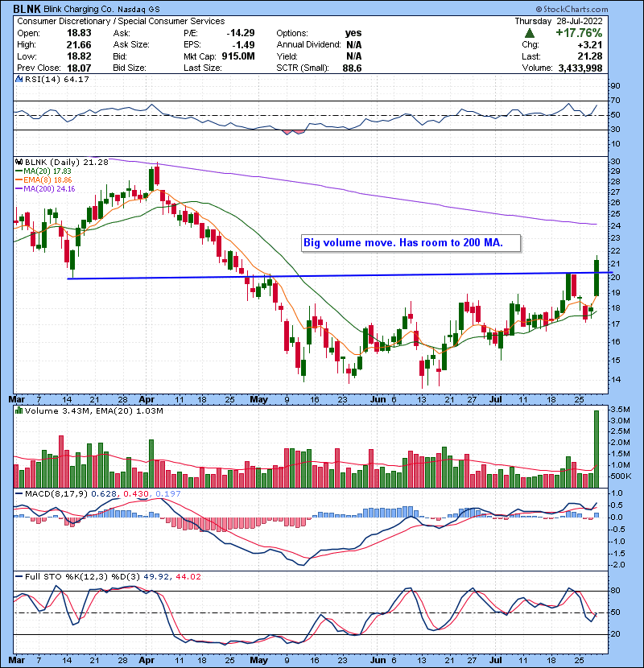Screen dimensions: 644x668
Task: Click the StockCharts.com copyright text
Action: pyautogui.click(x=572, y=9)
